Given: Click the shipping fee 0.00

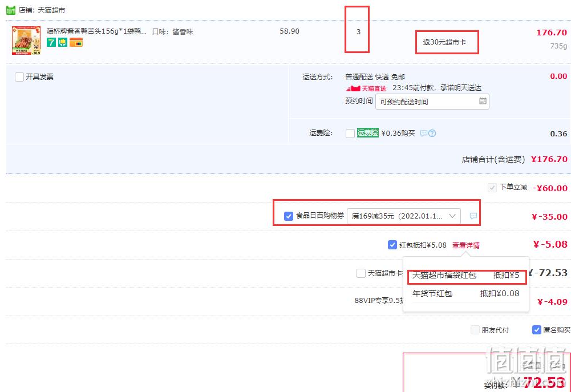Looking at the screenshot, I should (x=558, y=76).
